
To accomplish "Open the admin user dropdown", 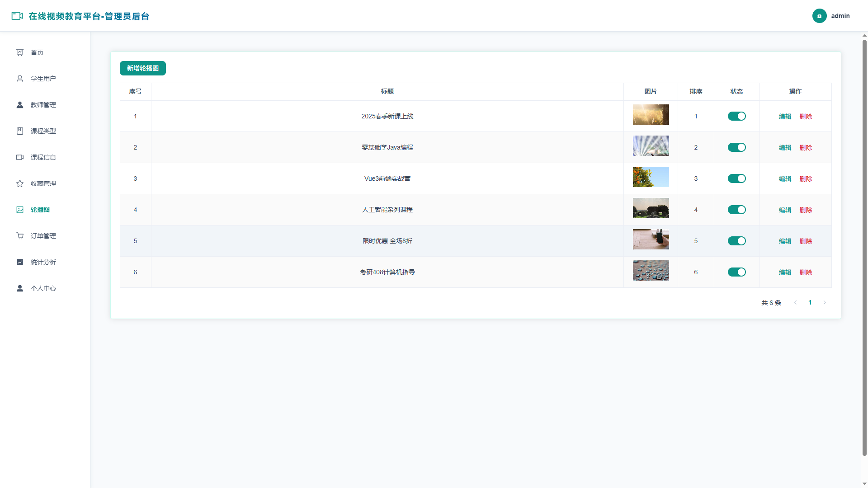I will [831, 16].
